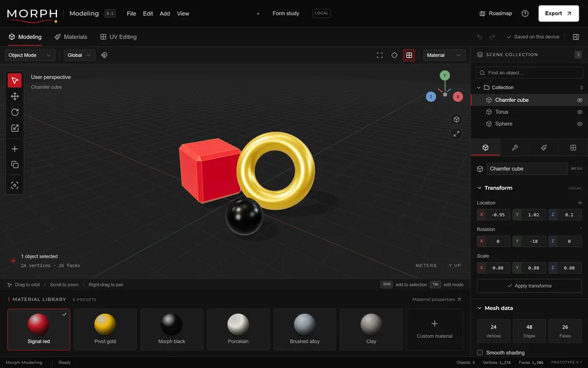Click the frame selection icon in viewport header
The width and height of the screenshot is (588, 368).
[380, 55]
